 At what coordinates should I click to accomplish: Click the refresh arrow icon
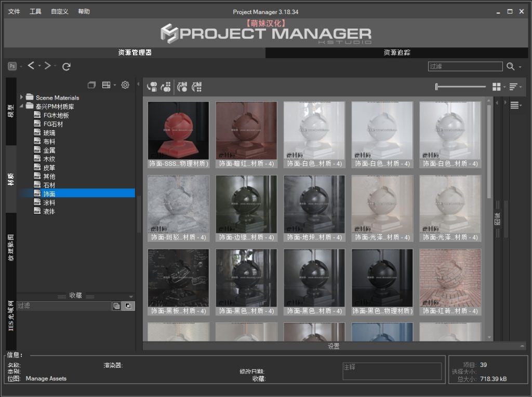pos(66,66)
